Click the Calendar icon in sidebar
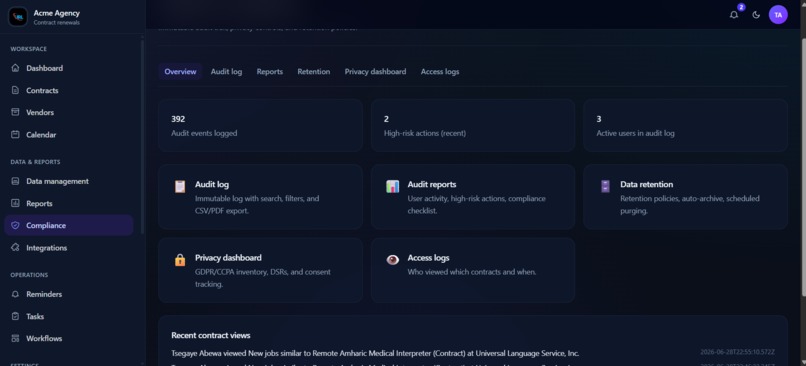The height and width of the screenshot is (366, 806). pos(15,135)
